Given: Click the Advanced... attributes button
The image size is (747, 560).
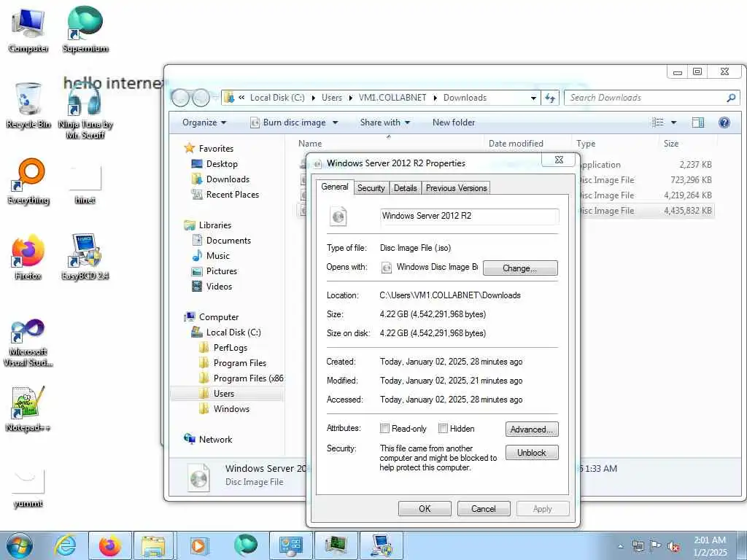Looking at the screenshot, I should [x=532, y=429].
